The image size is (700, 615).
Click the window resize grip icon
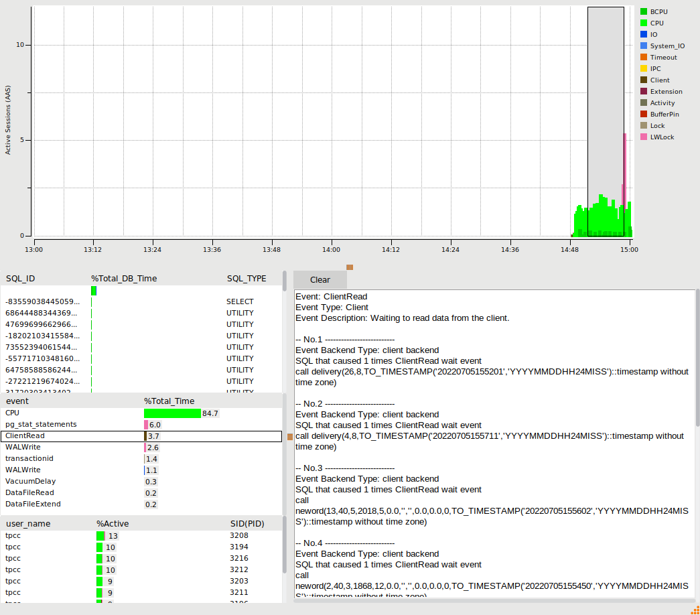695,610
